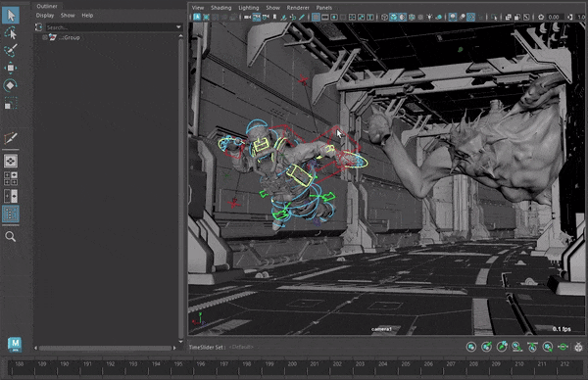Click Outliner horizontal scrollbar right arrow
The image size is (588, 380).
(174, 348)
